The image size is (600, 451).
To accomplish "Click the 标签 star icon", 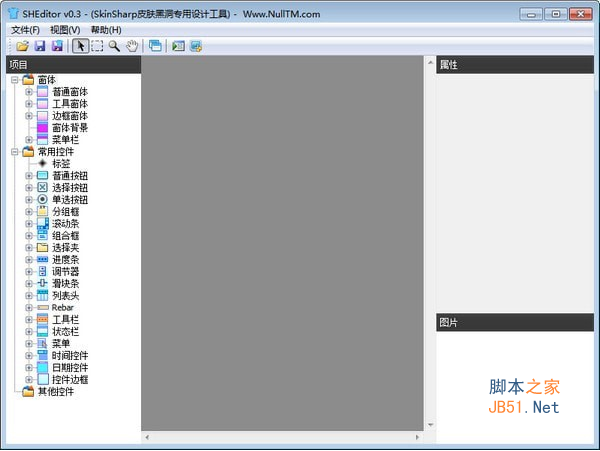I will click(42, 164).
